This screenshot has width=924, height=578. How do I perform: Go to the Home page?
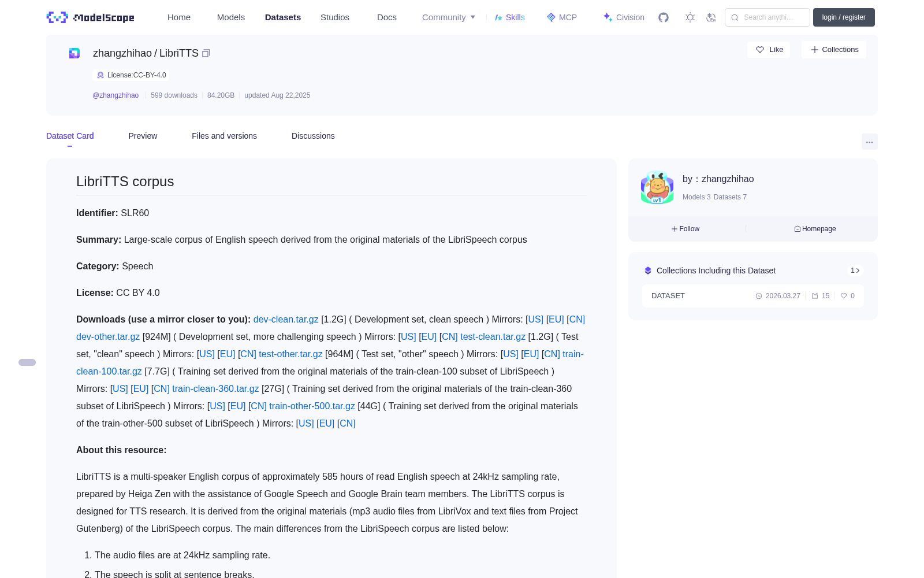pyautogui.click(x=179, y=17)
